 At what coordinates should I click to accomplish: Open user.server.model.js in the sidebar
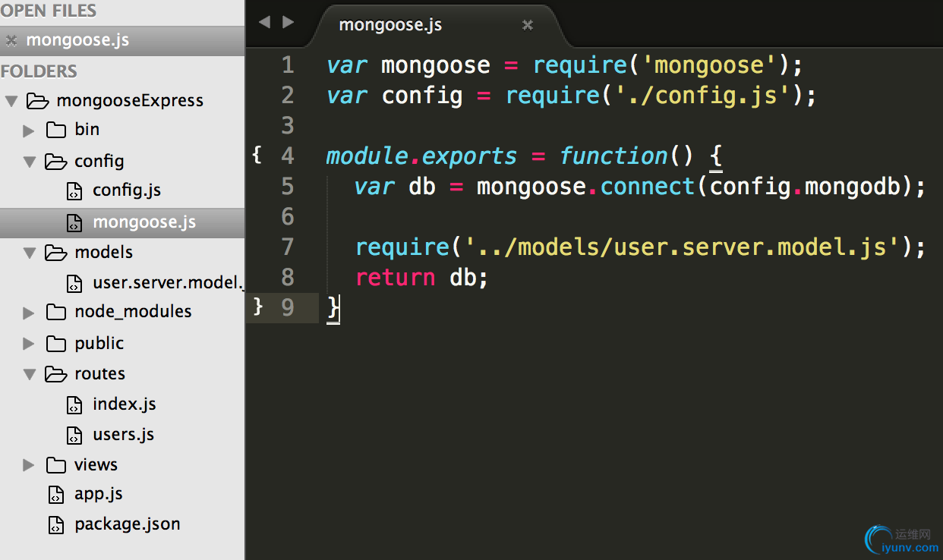tap(169, 283)
